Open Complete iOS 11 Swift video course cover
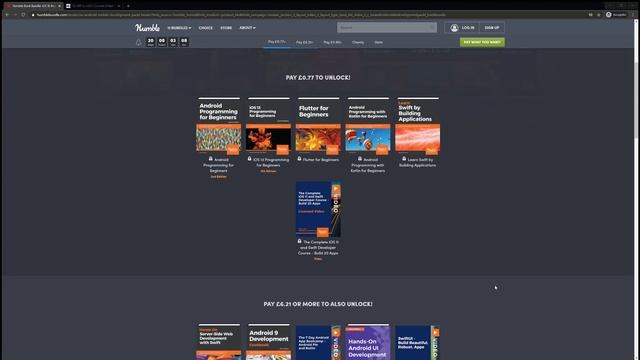Viewport: 640px width, 360px height. coord(318,209)
